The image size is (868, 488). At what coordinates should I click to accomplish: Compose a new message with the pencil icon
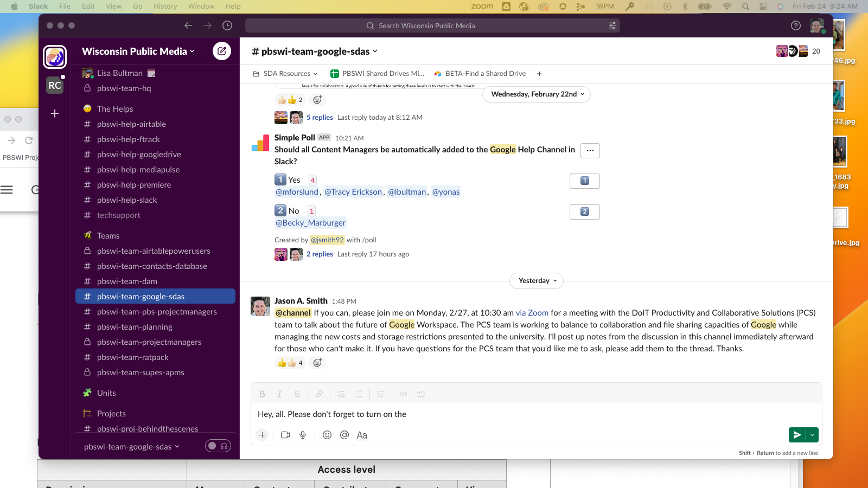point(221,51)
